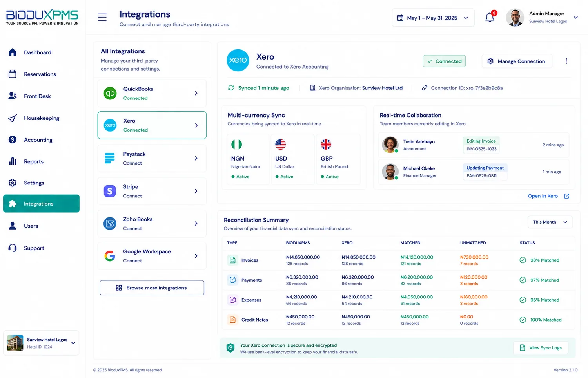Click the 100% Matched status
Screen dimensions: 588x378
pos(541,320)
